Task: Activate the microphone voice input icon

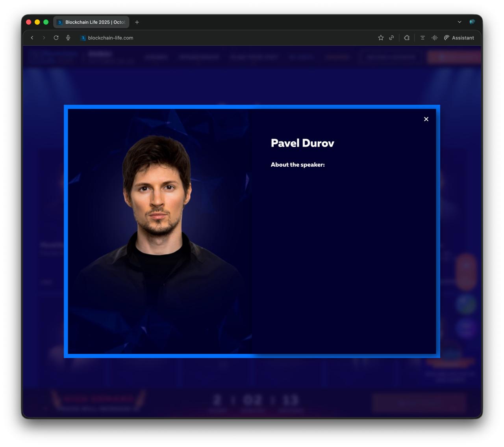Action: click(68, 38)
